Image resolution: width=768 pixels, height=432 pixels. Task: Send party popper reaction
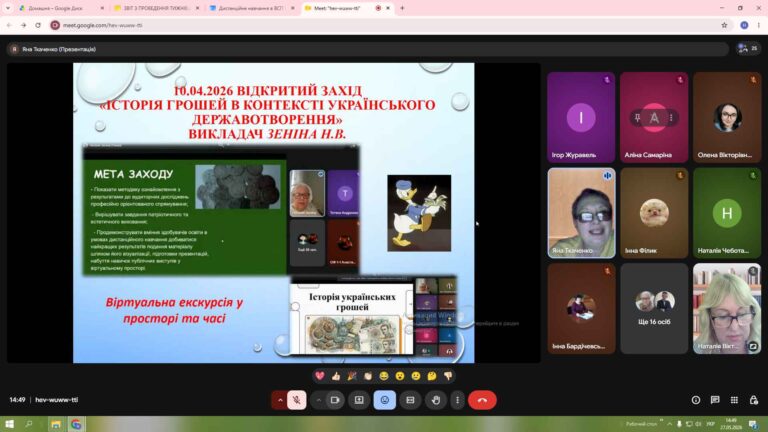(x=352, y=376)
